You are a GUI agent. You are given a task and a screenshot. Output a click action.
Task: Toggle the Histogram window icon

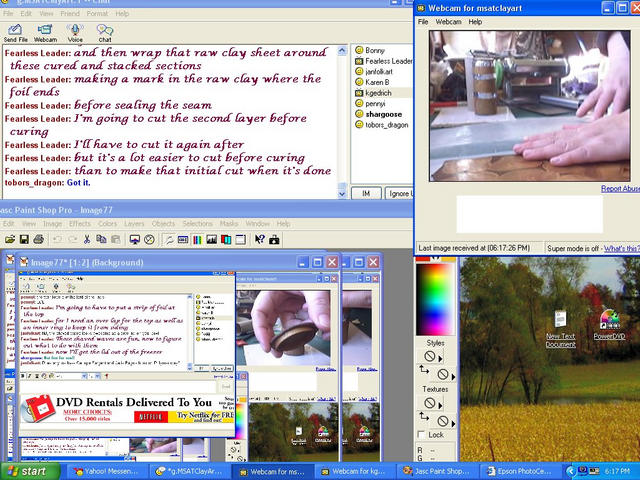click(x=211, y=240)
